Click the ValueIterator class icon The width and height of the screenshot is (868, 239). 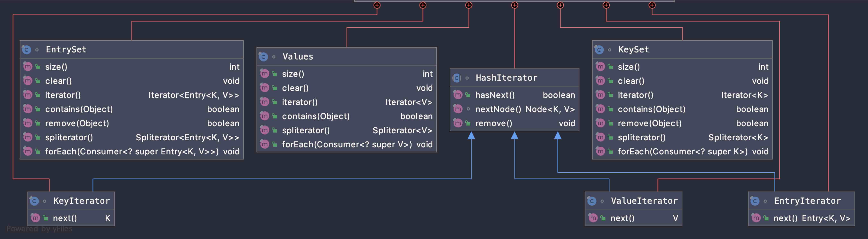point(592,201)
